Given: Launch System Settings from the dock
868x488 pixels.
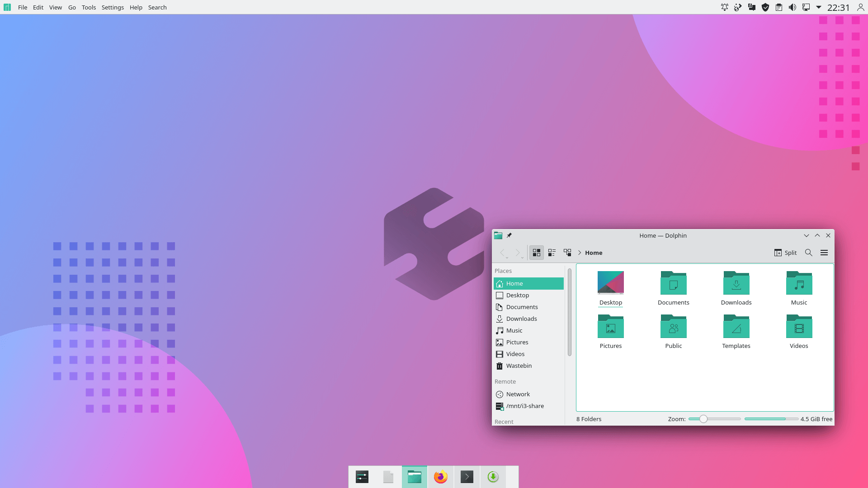Looking at the screenshot, I should [x=362, y=477].
